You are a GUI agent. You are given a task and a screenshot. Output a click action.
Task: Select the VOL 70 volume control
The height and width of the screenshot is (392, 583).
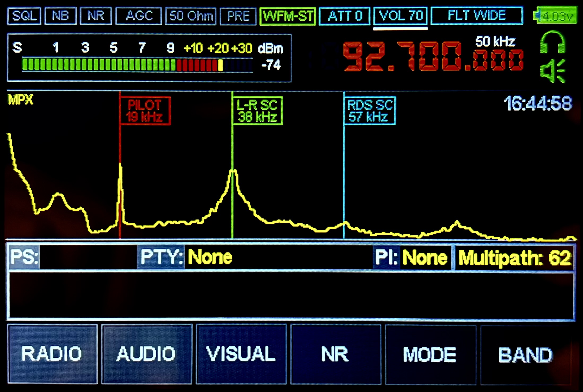coord(400,16)
